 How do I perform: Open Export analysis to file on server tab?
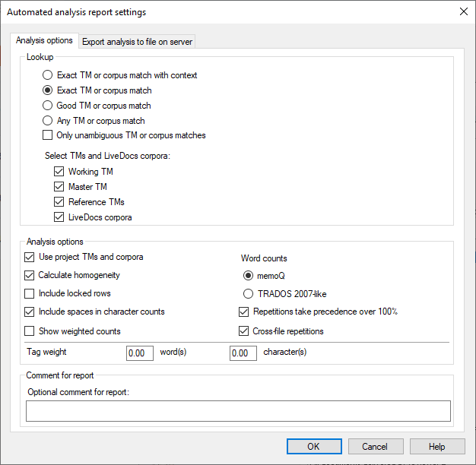[137, 42]
